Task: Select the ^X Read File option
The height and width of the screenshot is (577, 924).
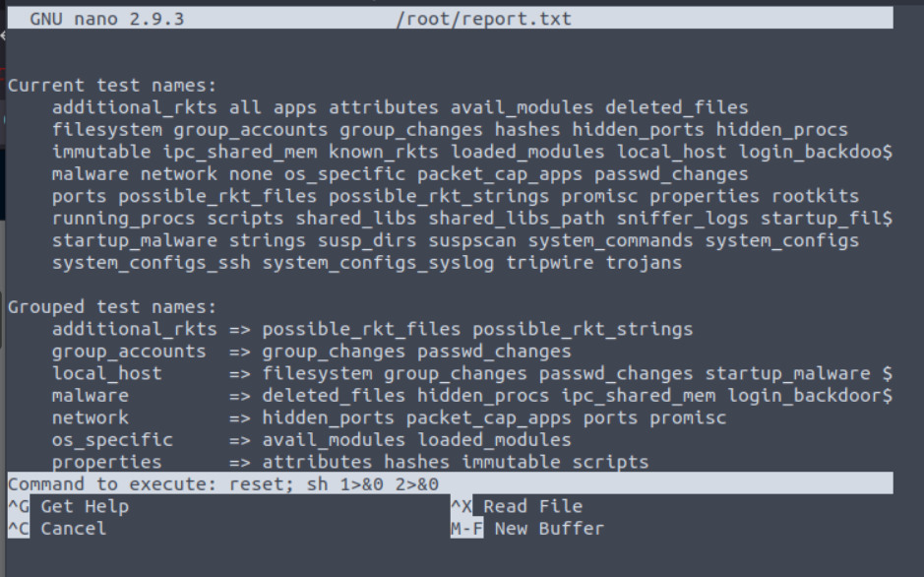Action: tap(517, 506)
